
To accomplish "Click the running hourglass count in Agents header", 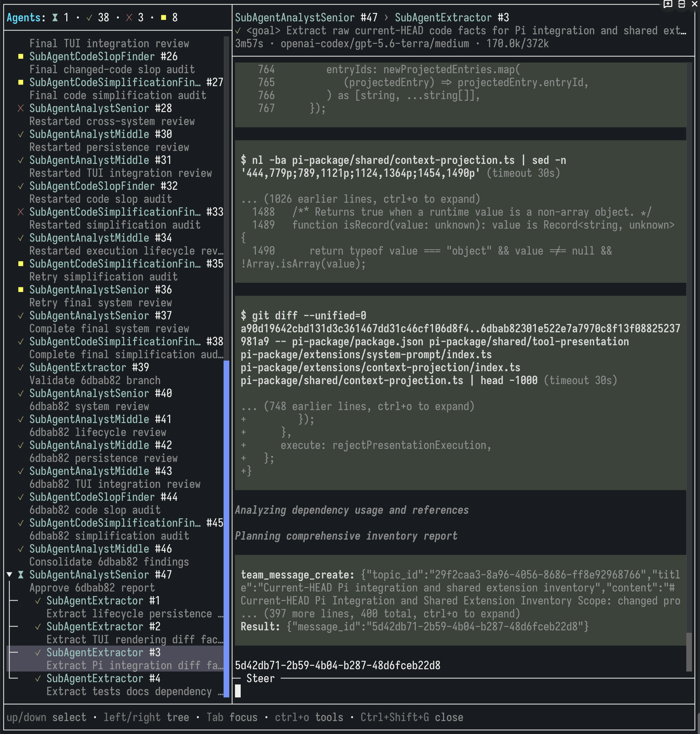I will [61, 18].
